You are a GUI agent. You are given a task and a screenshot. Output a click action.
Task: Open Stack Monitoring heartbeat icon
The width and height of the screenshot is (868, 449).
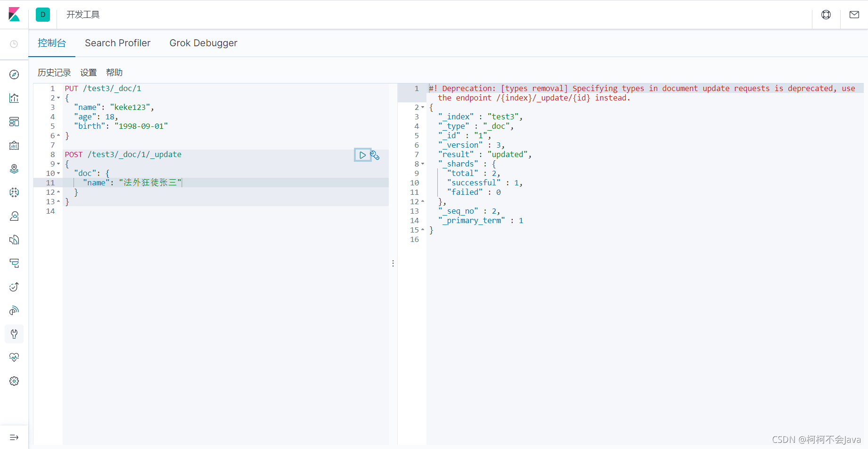[14, 358]
